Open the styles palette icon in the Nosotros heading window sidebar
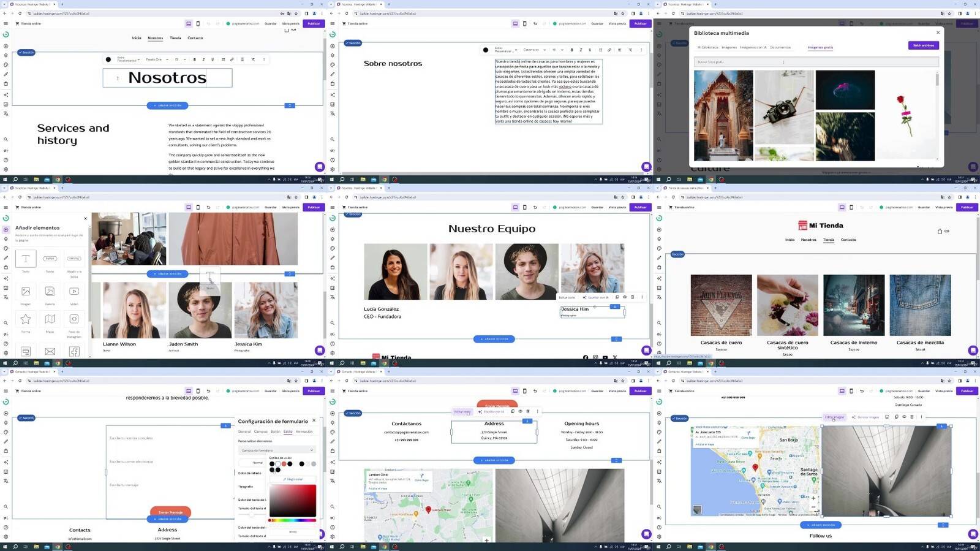This screenshot has width=980, height=551. [6, 64]
